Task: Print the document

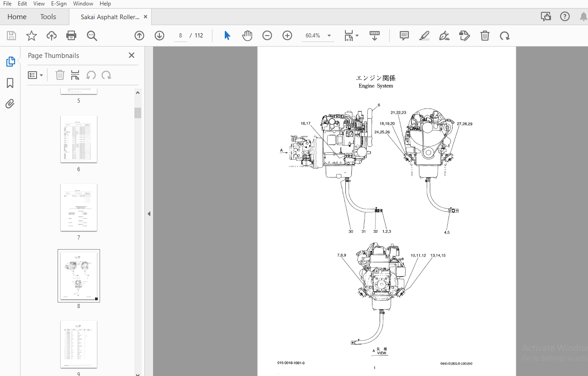Action: click(71, 36)
